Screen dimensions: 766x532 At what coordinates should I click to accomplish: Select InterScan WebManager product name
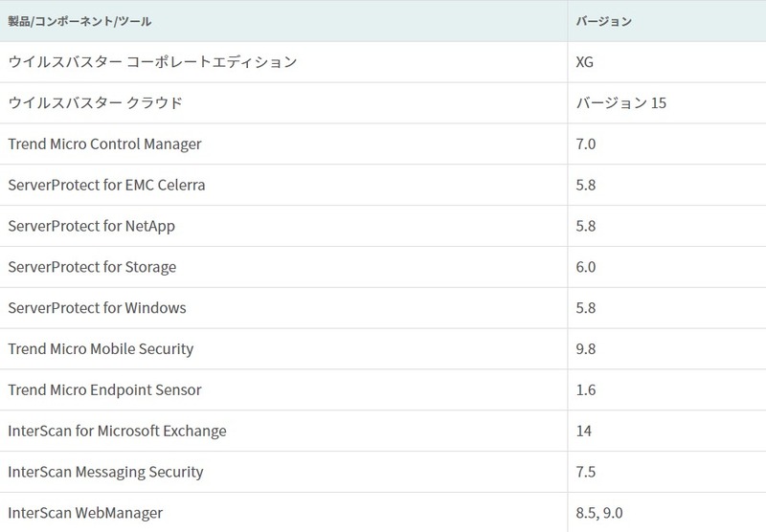[x=85, y=513]
